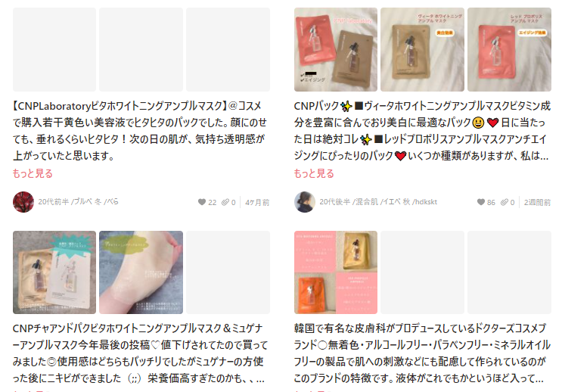This screenshot has height=392, width=562.
Task: Open the pink and orange collage photo
Action: pyautogui.click(x=336, y=272)
